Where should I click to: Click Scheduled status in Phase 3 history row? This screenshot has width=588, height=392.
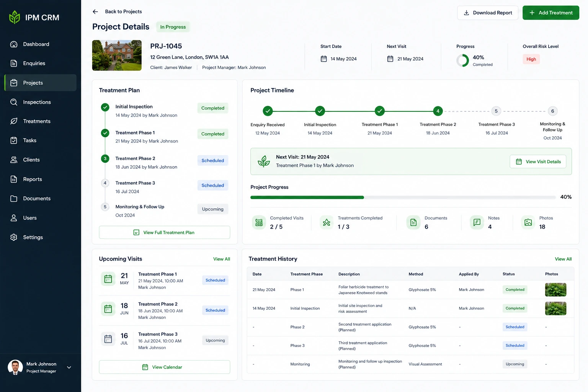[x=515, y=346]
